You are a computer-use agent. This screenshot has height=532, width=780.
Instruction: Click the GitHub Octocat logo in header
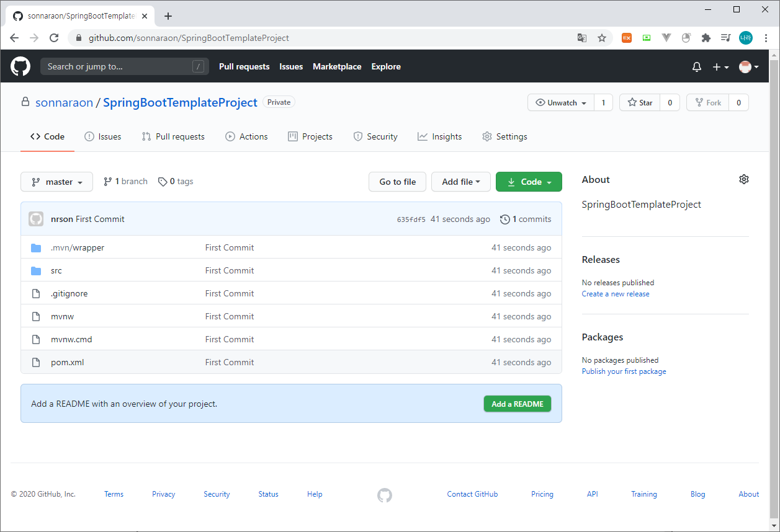point(20,66)
